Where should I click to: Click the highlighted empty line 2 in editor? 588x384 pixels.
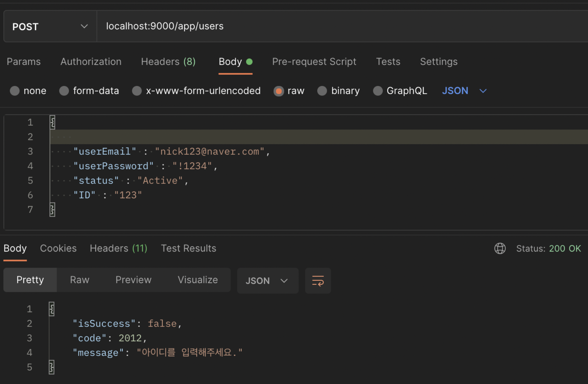click(319, 137)
